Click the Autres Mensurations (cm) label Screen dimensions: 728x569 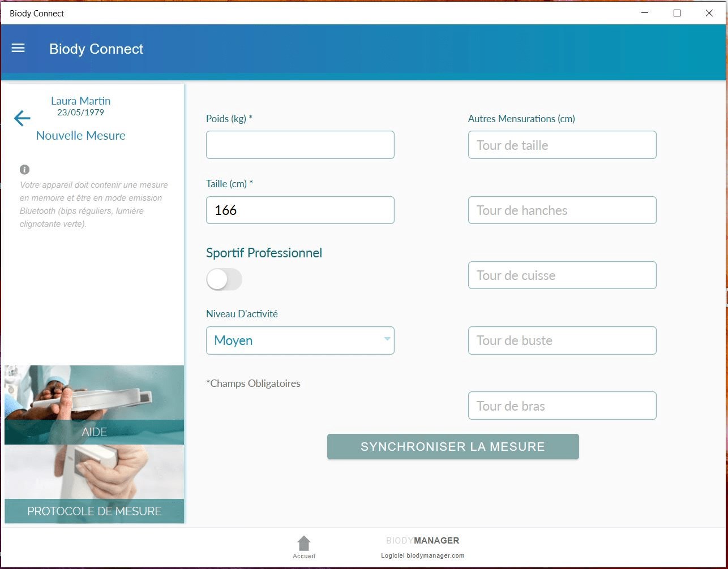(x=521, y=118)
